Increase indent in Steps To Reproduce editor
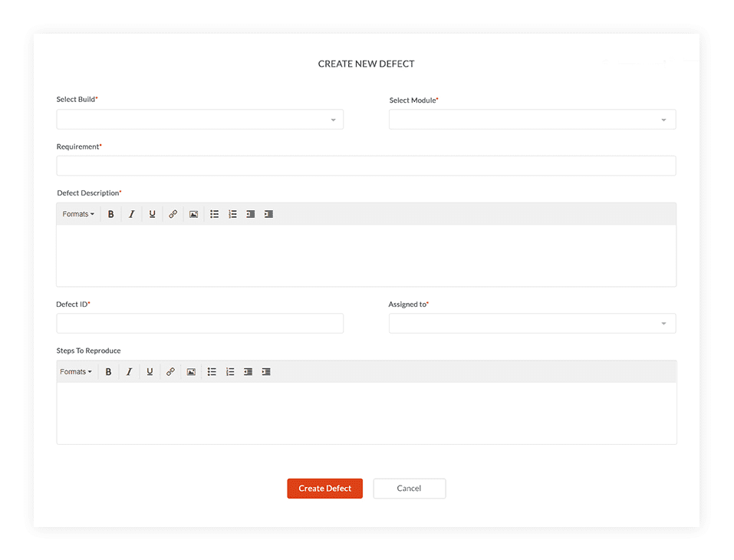 pyautogui.click(x=266, y=372)
